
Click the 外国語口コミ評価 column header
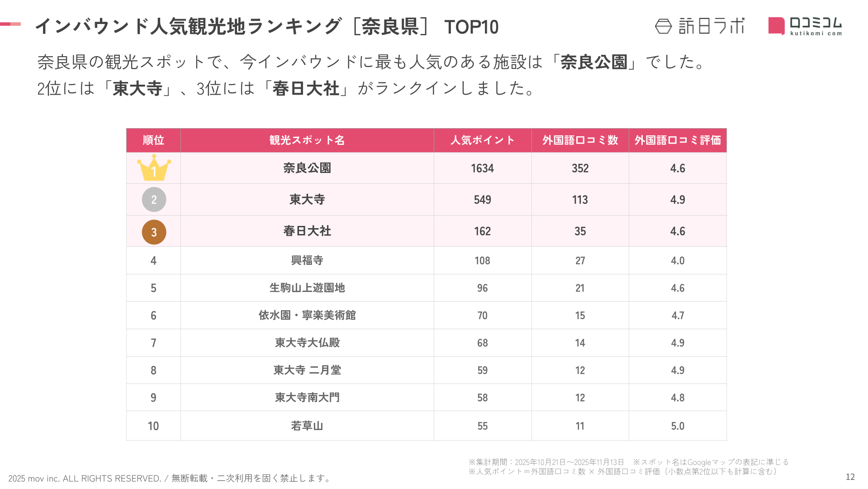point(678,140)
